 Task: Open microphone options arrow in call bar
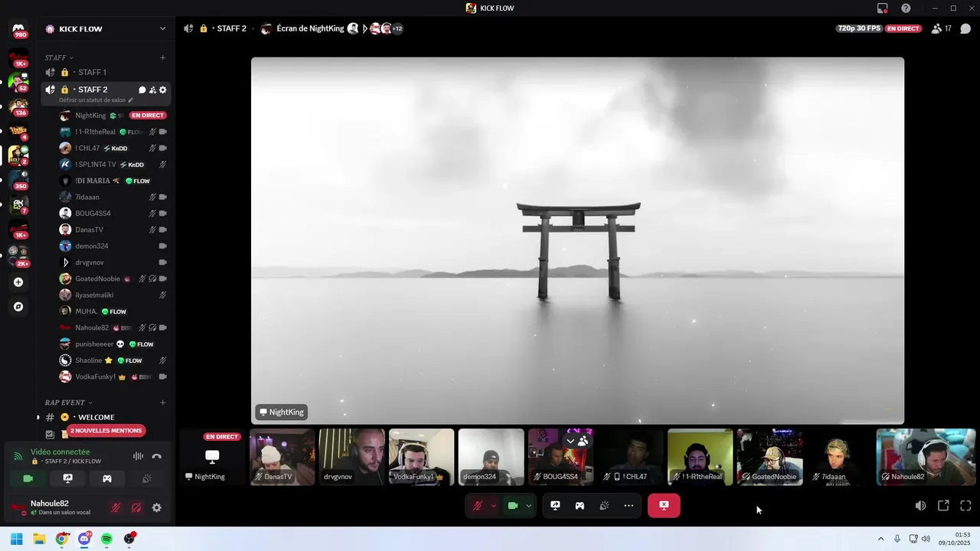[493, 506]
